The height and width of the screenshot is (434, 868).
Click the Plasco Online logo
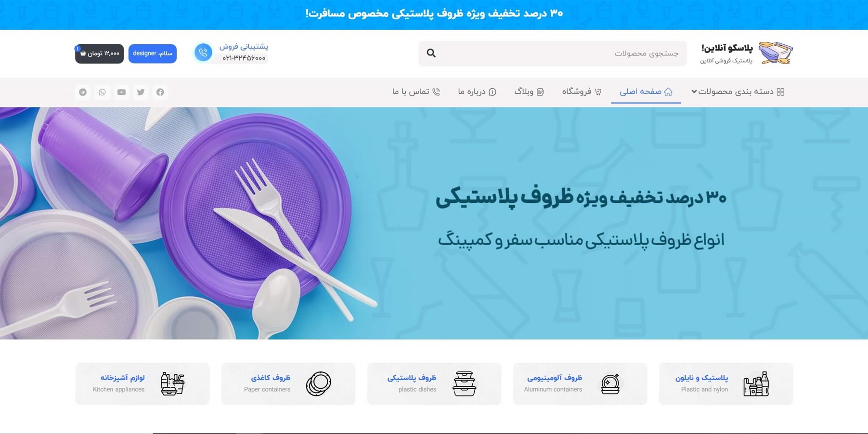point(746,53)
